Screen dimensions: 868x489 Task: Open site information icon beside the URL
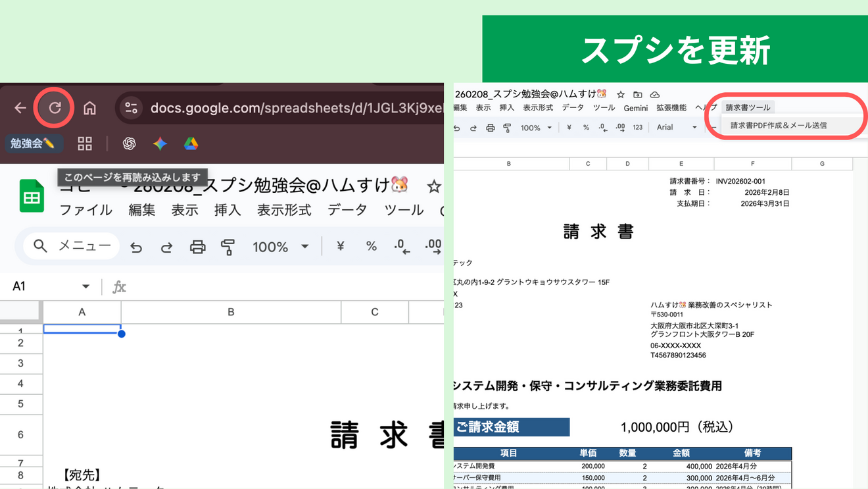click(131, 107)
